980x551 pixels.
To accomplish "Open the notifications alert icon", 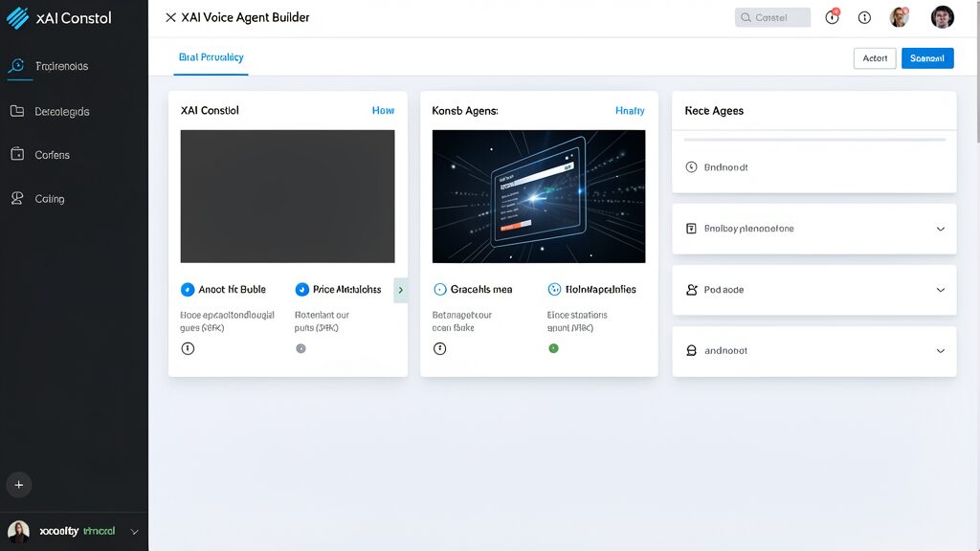I will click(832, 17).
